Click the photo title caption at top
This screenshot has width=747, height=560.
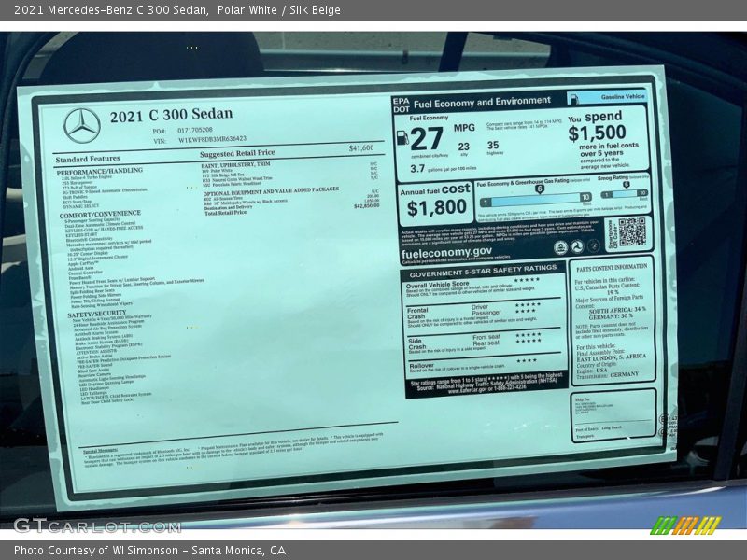point(177,10)
